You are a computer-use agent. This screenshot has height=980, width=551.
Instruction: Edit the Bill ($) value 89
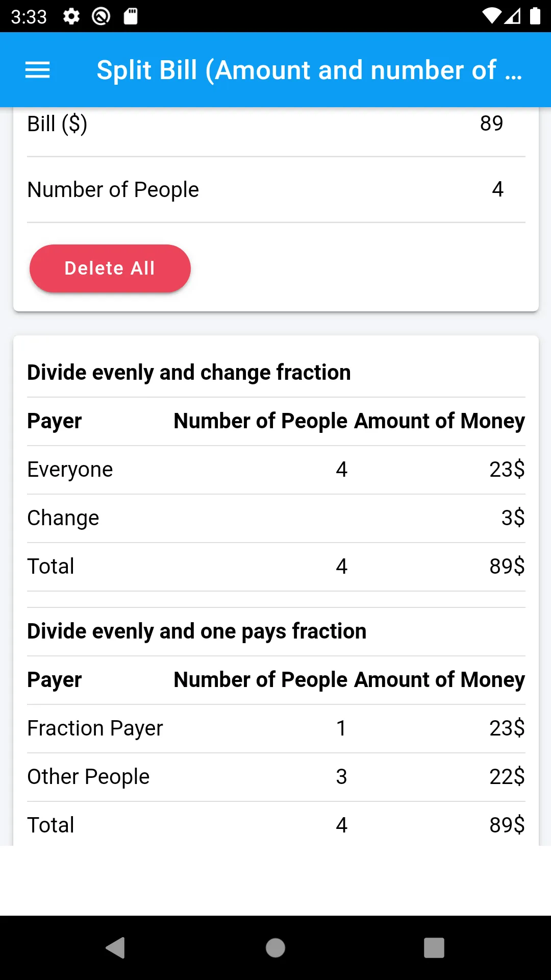(492, 124)
